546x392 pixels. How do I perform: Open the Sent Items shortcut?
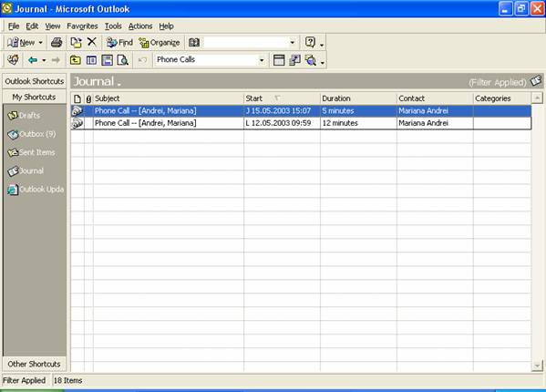31,152
